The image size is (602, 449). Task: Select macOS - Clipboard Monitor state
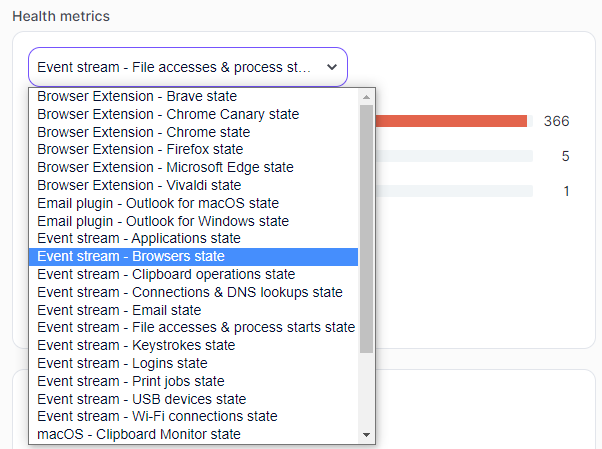[139, 434]
